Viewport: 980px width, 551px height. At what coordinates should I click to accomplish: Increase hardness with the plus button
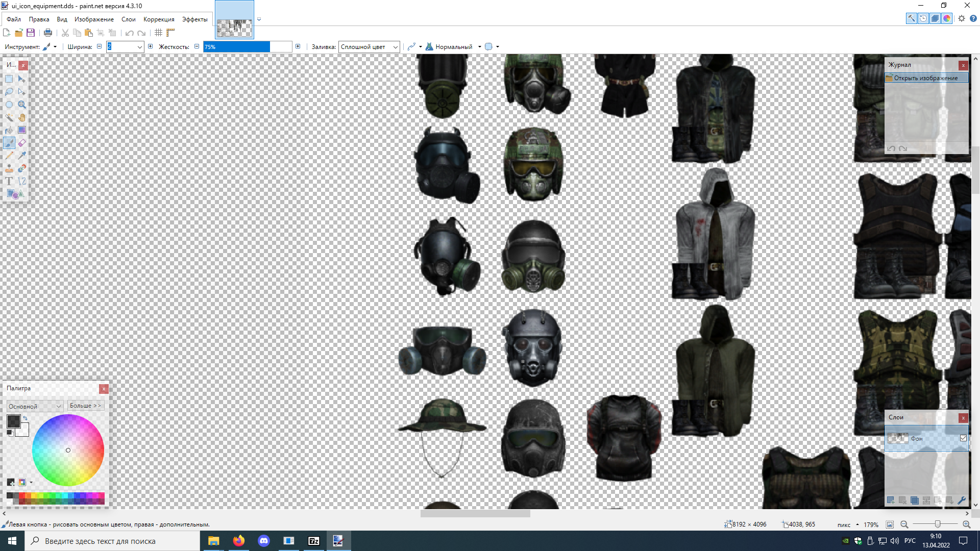tap(298, 46)
